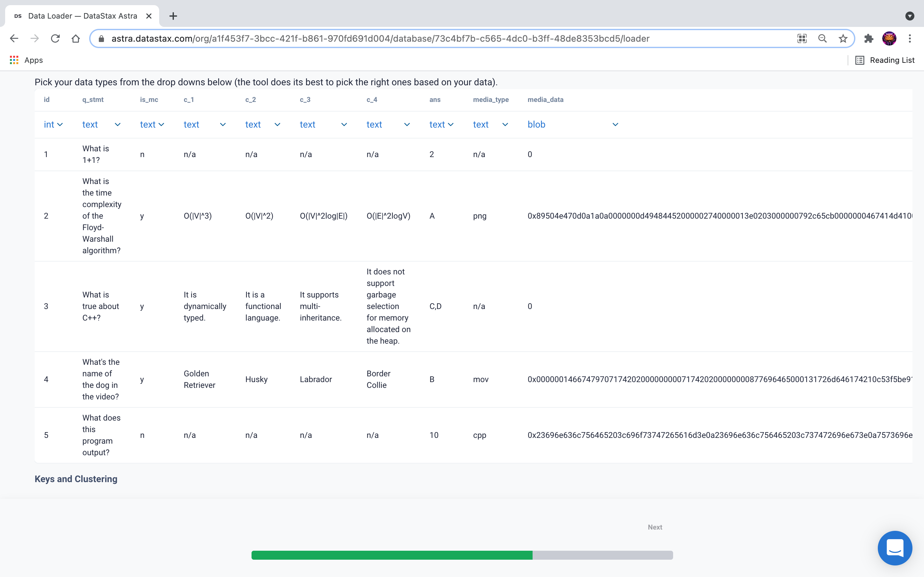Open the Chrome extensions puzzle icon
Image resolution: width=924 pixels, height=577 pixels.
pyautogui.click(x=868, y=38)
